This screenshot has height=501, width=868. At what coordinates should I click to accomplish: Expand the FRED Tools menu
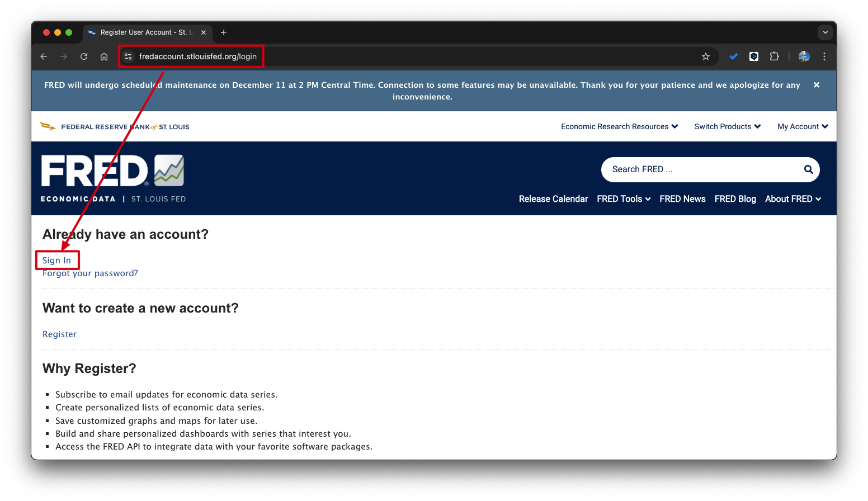point(624,199)
